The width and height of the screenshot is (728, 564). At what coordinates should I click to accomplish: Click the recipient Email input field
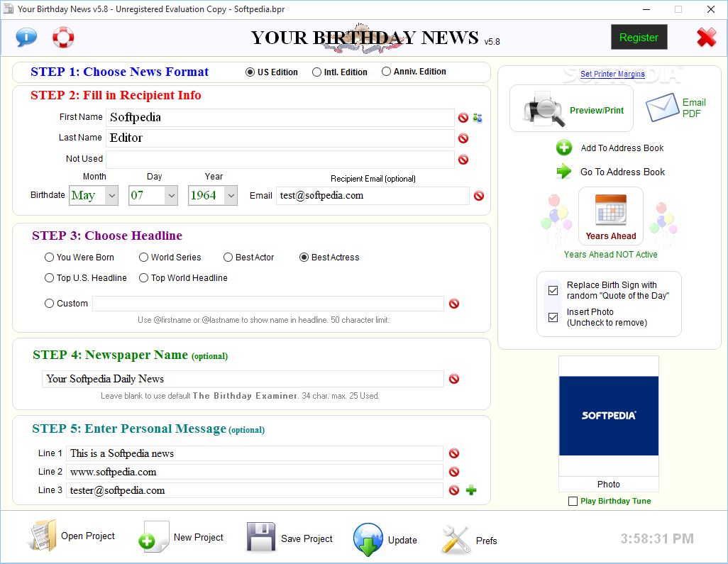(x=373, y=195)
